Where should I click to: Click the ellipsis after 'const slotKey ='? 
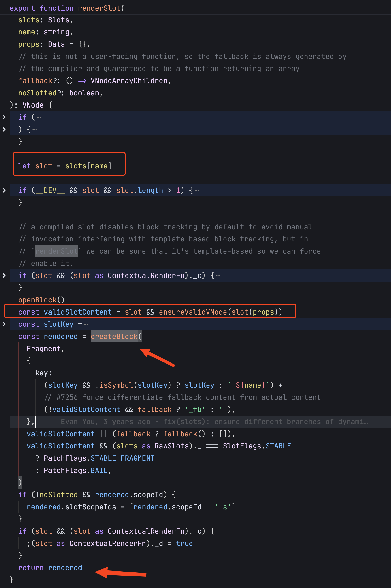[86, 324]
